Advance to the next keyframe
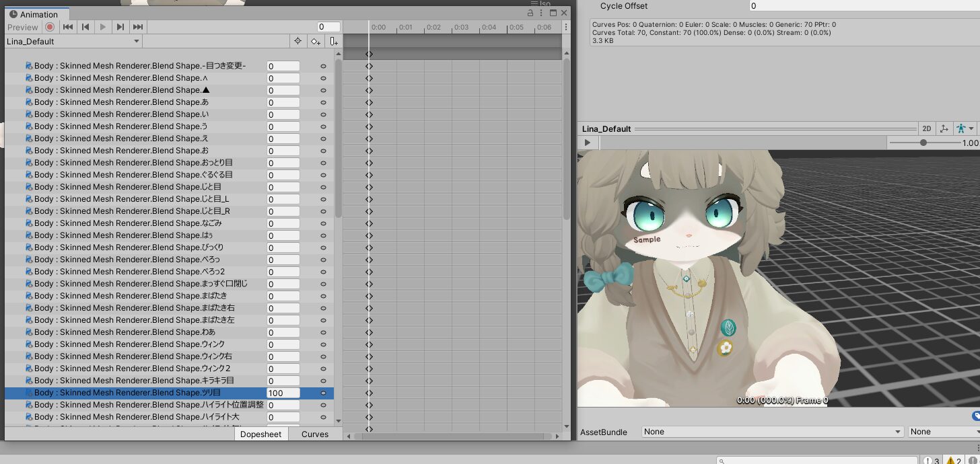Image resolution: width=980 pixels, height=464 pixels. click(x=120, y=27)
